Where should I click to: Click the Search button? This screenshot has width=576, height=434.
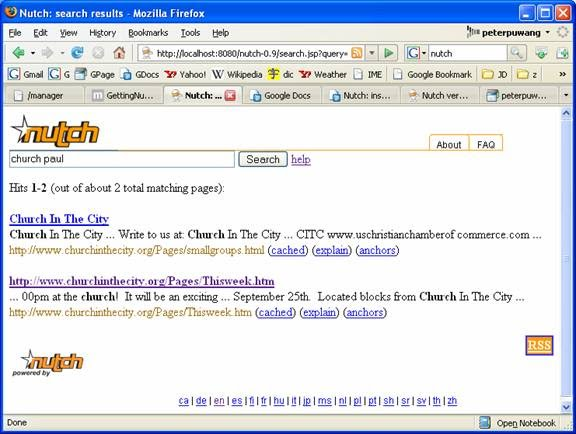click(x=263, y=159)
